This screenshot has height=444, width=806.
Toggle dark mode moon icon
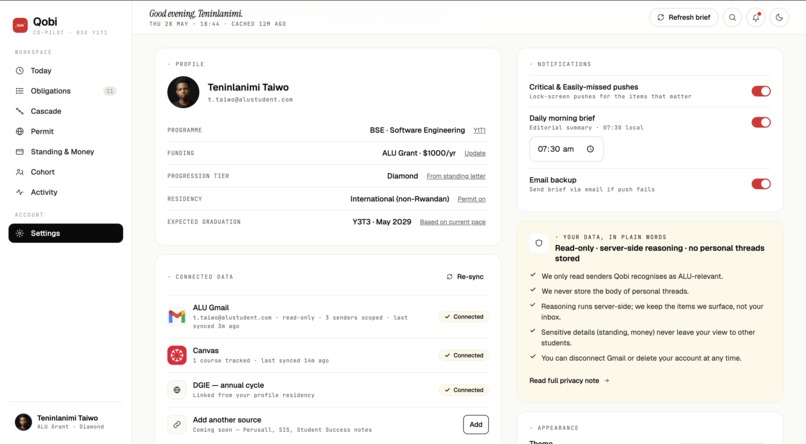pos(779,17)
